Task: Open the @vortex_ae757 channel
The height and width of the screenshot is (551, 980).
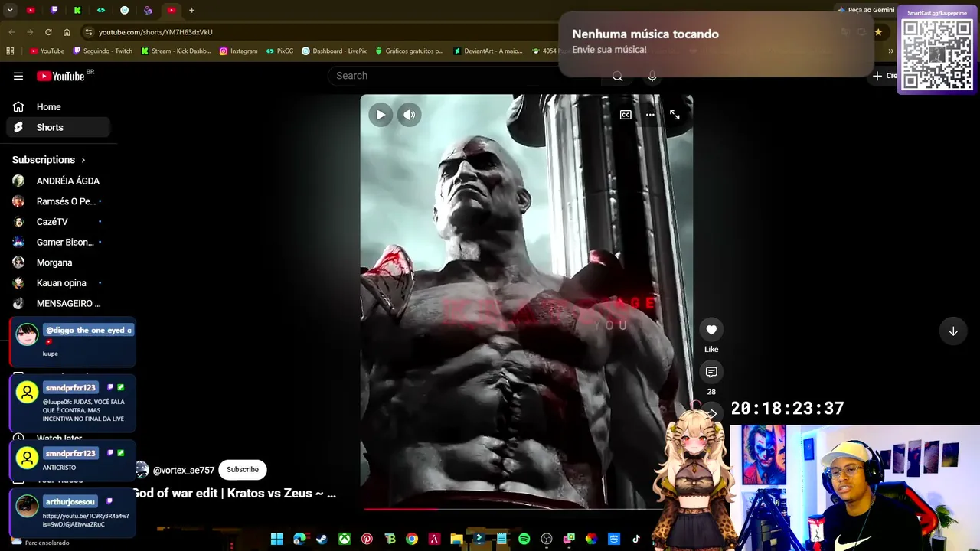Action: (x=183, y=471)
